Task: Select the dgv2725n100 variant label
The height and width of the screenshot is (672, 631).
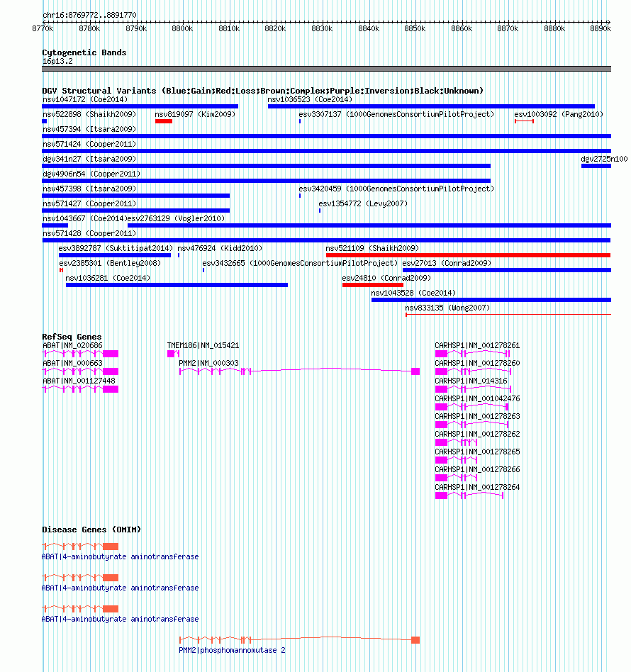Action: (x=604, y=159)
